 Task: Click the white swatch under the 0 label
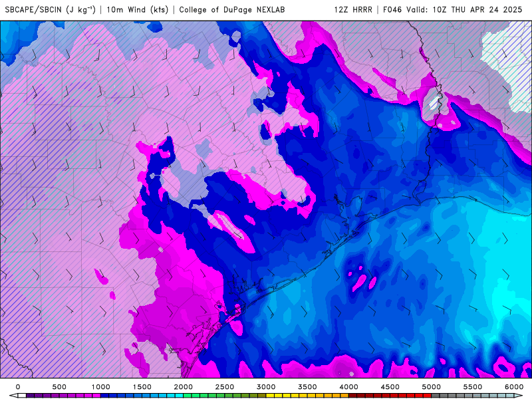pos(22,396)
